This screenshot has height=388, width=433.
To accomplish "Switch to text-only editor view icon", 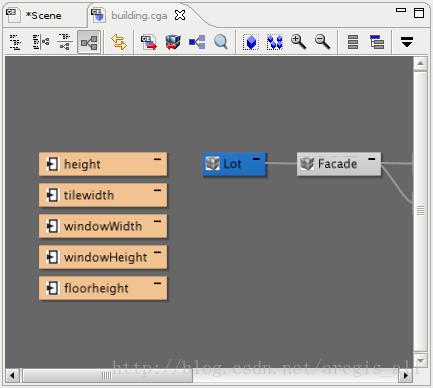I will click(15, 42).
